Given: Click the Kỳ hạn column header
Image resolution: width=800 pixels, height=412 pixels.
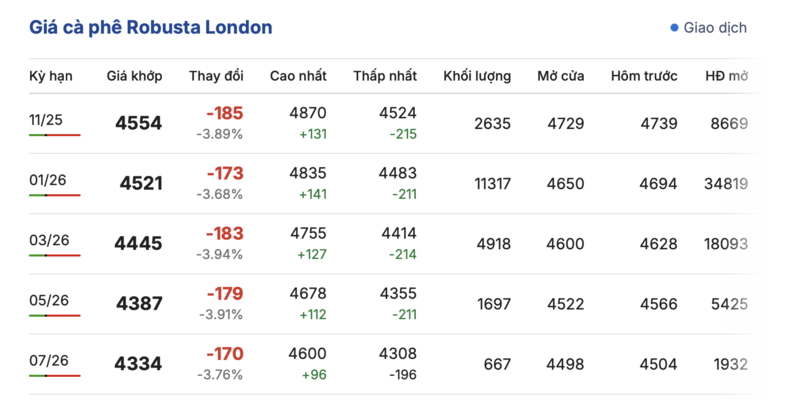Looking at the screenshot, I should [51, 76].
